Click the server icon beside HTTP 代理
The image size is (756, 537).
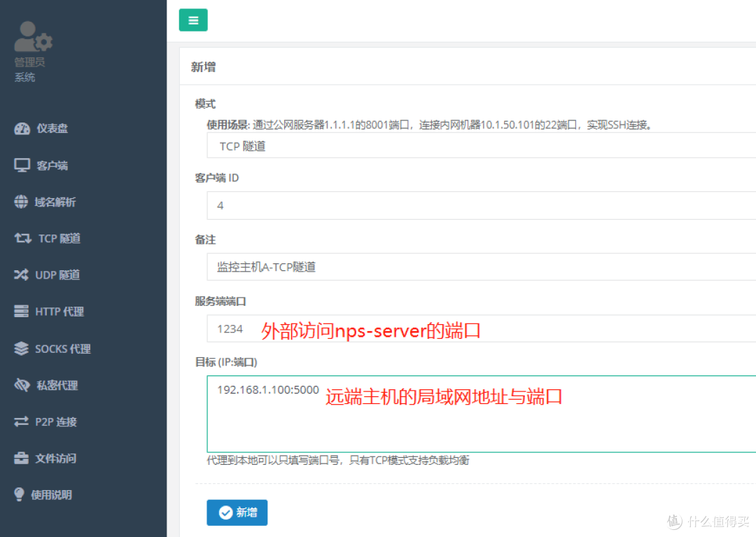point(21,312)
